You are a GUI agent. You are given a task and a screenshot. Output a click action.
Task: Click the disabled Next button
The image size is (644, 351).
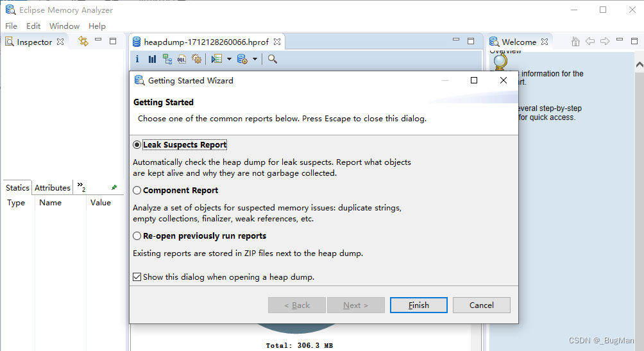tap(356, 305)
